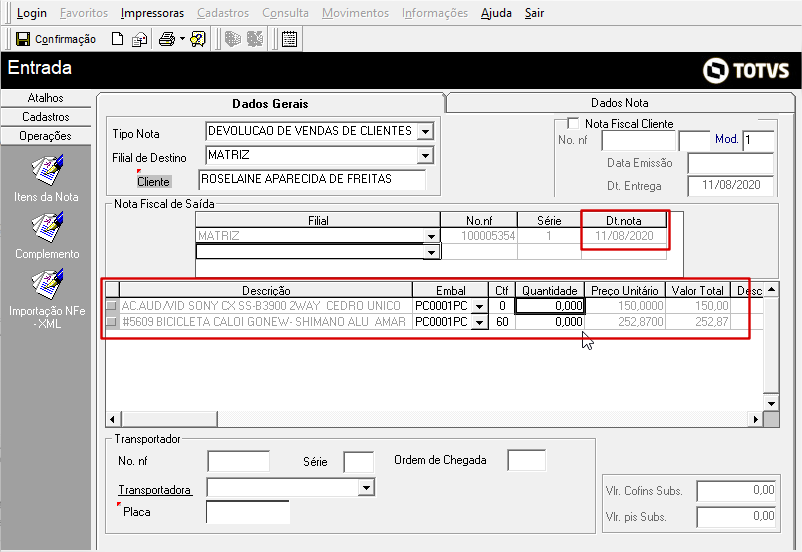Click the Vlr. Cofins Subs. field

(737, 491)
